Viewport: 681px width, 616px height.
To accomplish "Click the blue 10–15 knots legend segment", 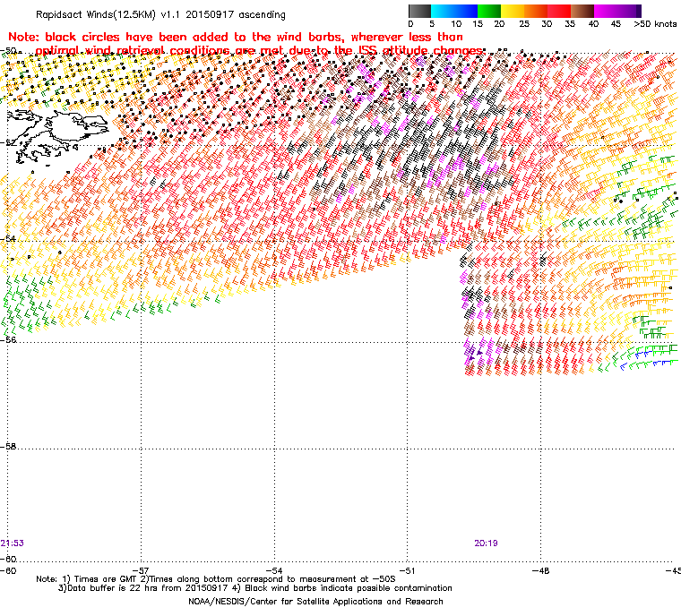I will pos(466,11).
